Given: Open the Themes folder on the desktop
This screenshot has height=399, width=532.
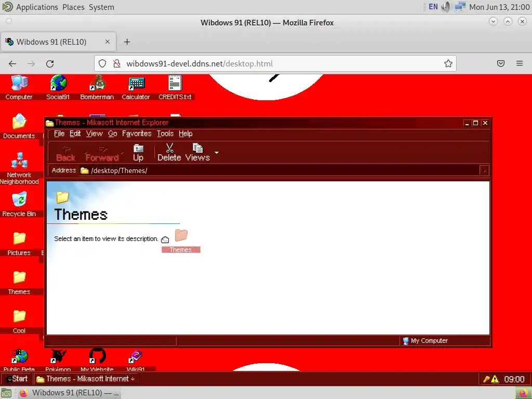Looking at the screenshot, I should tap(19, 282).
